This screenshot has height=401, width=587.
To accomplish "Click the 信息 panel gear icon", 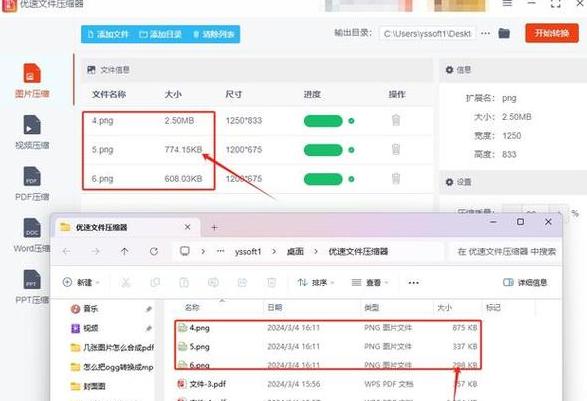I will 449,70.
